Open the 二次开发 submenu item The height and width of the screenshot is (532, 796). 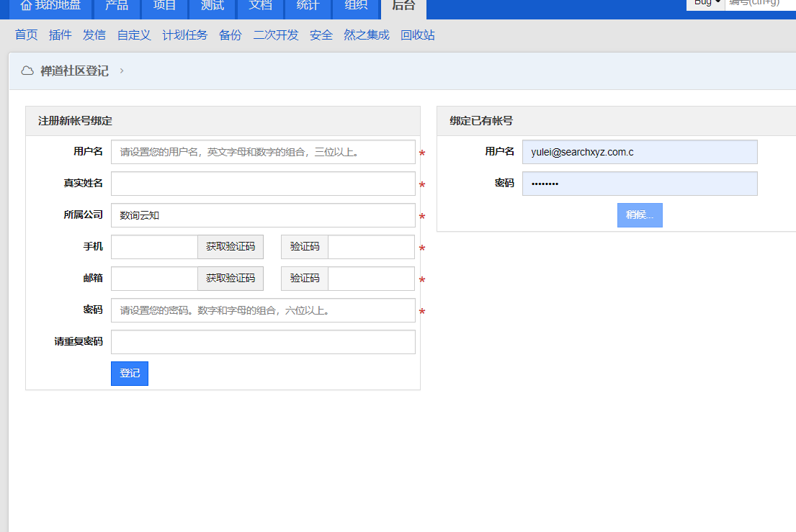[x=276, y=35]
